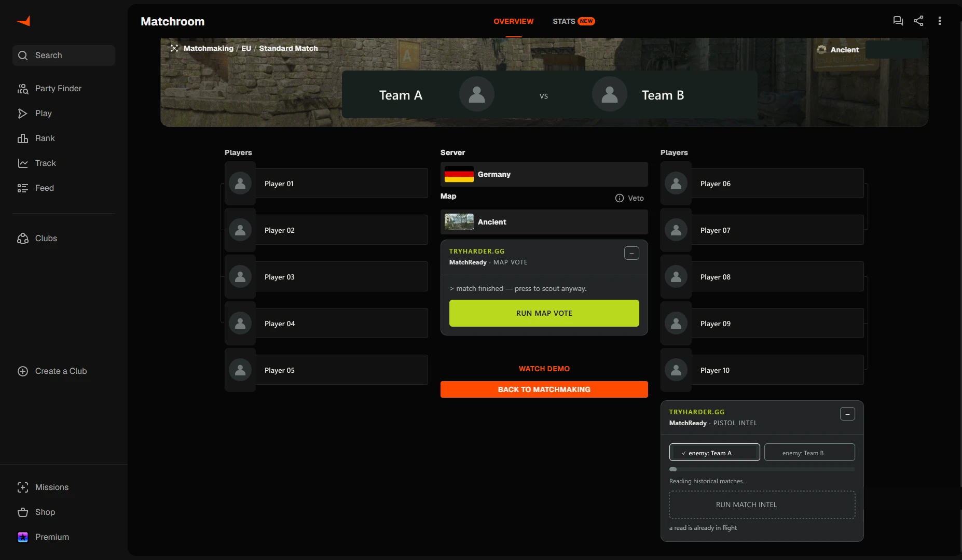Open Player 03 profile row
This screenshot has height=560, width=962.
click(326, 276)
